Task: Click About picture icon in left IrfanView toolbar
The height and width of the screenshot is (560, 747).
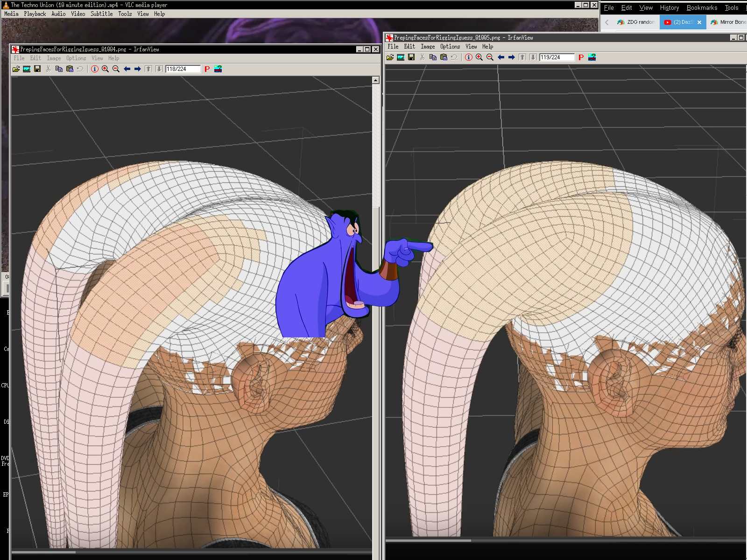Action: click(218, 69)
